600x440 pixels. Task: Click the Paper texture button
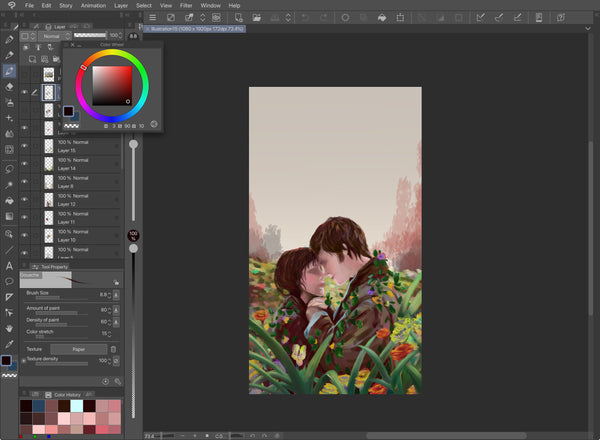click(x=79, y=349)
